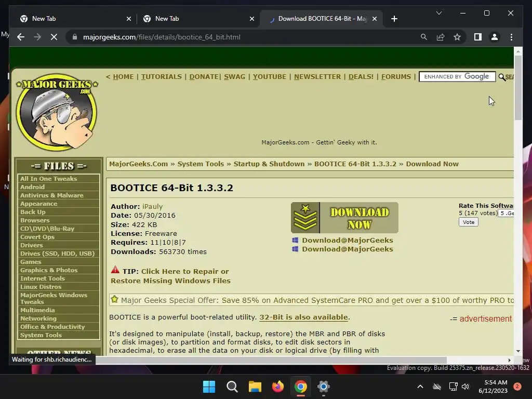
Task: Open the rating dropdown next to votes
Action: (x=506, y=213)
